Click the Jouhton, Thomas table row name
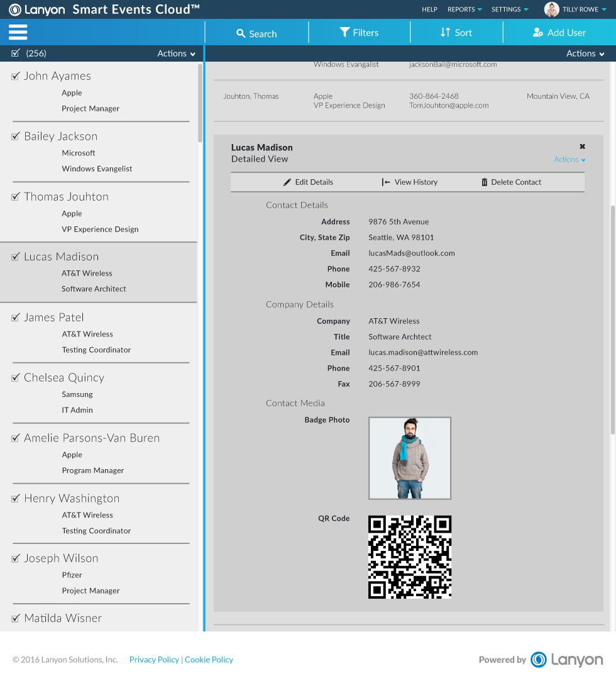The image size is (616, 688). coord(251,96)
